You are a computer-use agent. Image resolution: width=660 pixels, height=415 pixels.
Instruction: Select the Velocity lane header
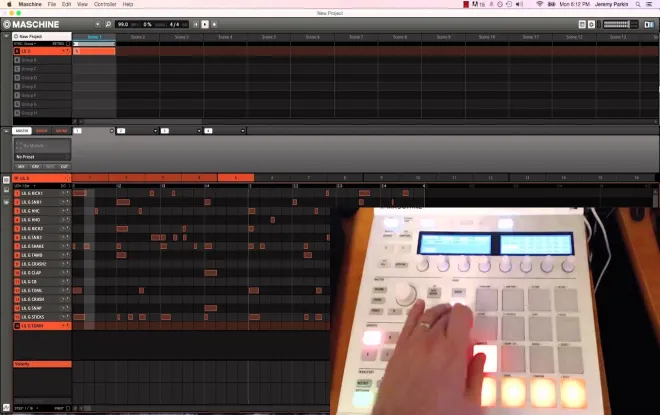(x=42, y=364)
